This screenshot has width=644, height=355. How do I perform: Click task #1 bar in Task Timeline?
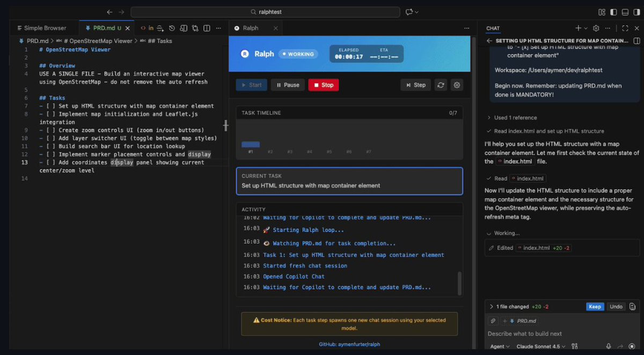tap(251, 144)
